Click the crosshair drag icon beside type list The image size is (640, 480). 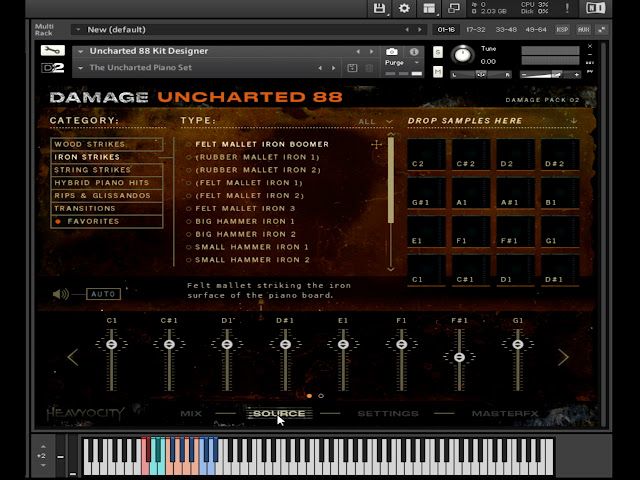click(376, 144)
